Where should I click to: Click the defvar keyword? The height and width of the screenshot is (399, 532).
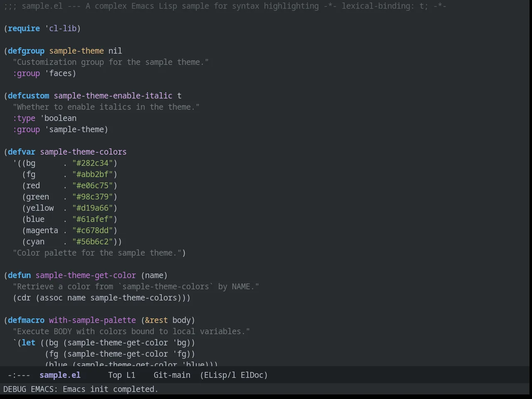[x=22, y=152]
